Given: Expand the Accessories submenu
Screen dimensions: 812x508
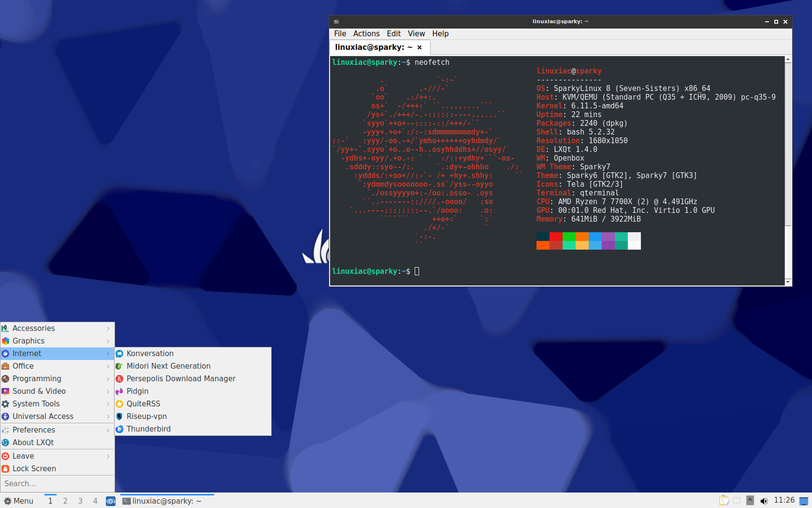Looking at the screenshot, I should [58, 329].
